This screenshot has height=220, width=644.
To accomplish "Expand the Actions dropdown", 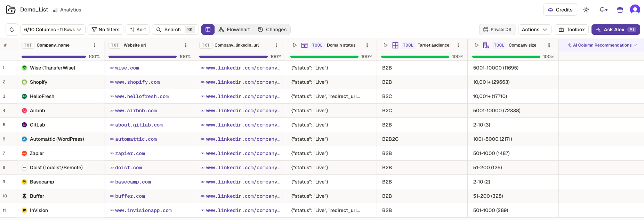I will coord(534,30).
